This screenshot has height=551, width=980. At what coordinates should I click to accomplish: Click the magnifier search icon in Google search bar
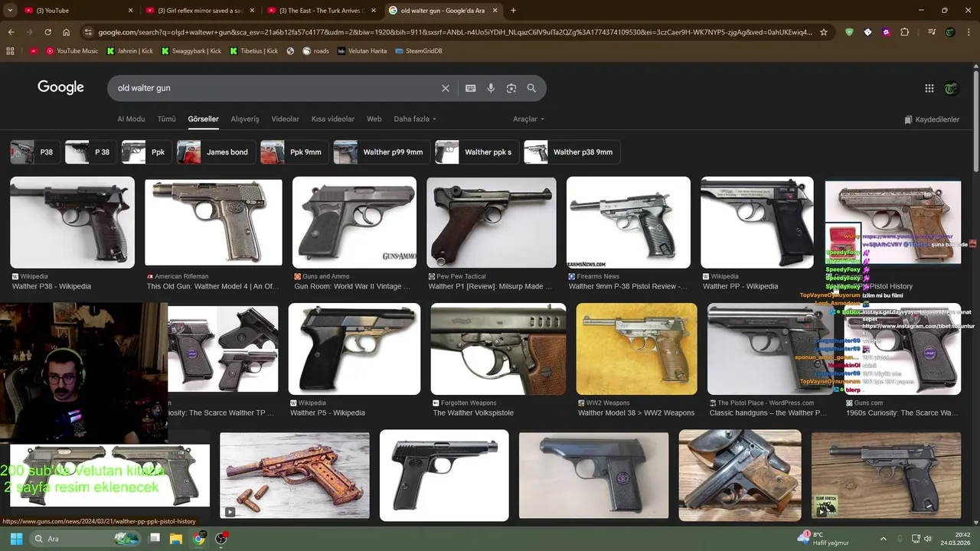tap(531, 88)
